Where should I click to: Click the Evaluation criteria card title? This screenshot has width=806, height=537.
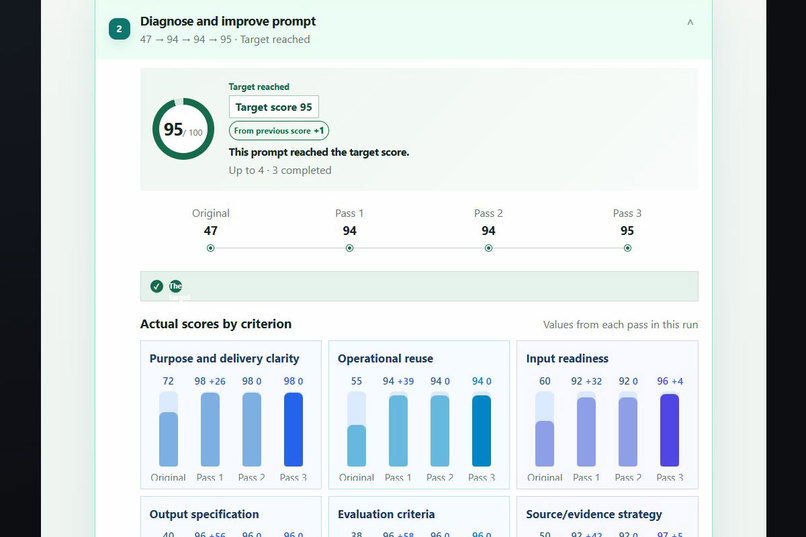[x=386, y=514]
